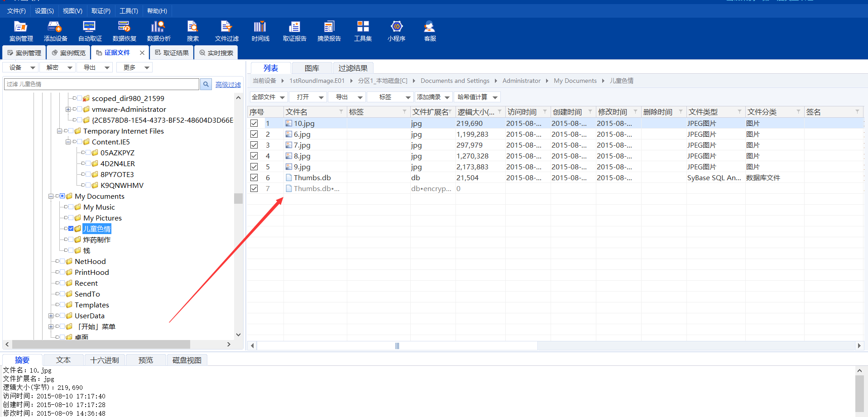Open the 数据分析 tool
The height and width of the screenshot is (417, 868).
point(158,31)
